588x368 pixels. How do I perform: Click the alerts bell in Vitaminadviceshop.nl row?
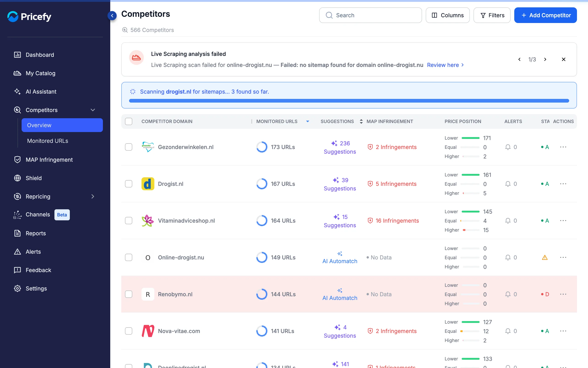coord(508,221)
